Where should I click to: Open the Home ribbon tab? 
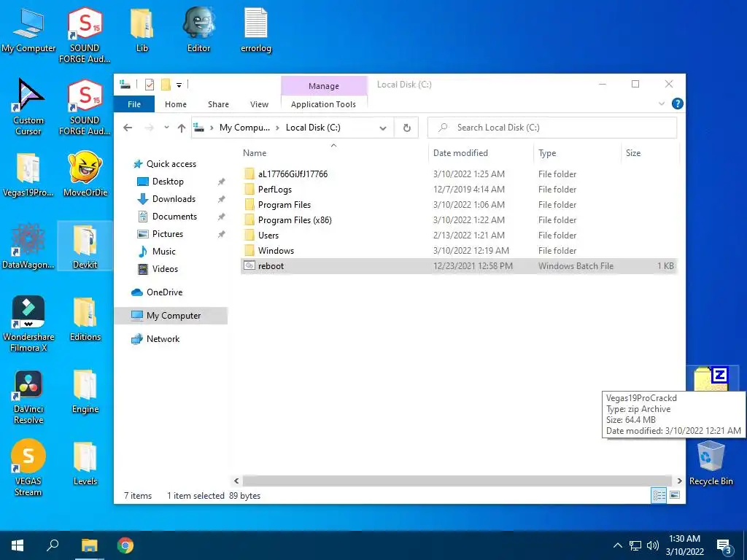[x=176, y=104]
